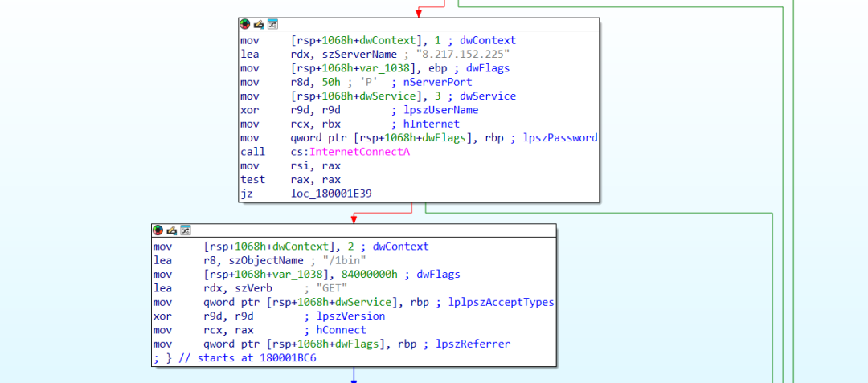The width and height of the screenshot is (868, 383).
Task: Click the group nodes icon on the InternetConnectA block
Action: pyautogui.click(x=272, y=25)
